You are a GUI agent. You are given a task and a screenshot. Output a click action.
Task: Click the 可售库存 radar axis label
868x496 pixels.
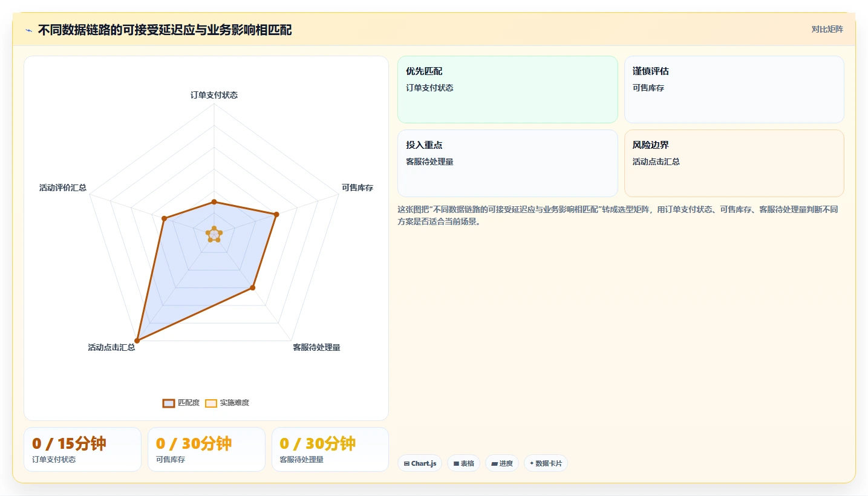click(x=357, y=188)
